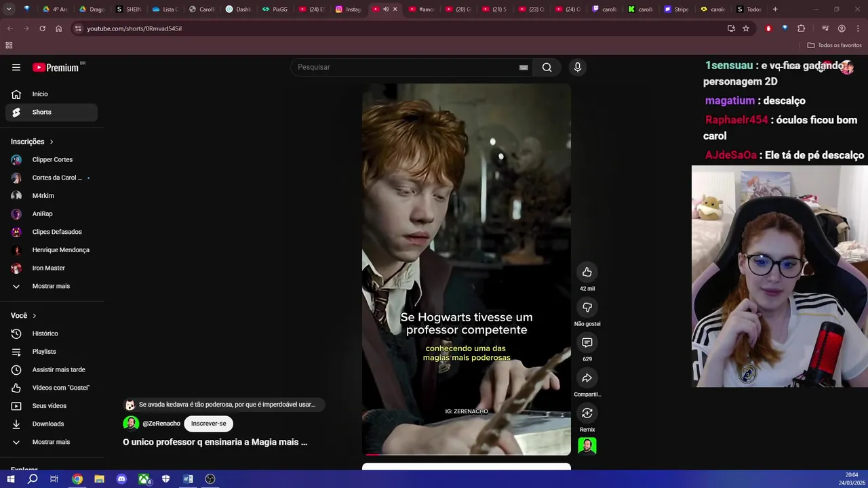Image resolution: width=868 pixels, height=488 pixels.
Task: Switch to the SHEIN browser tab
Action: 129,9
